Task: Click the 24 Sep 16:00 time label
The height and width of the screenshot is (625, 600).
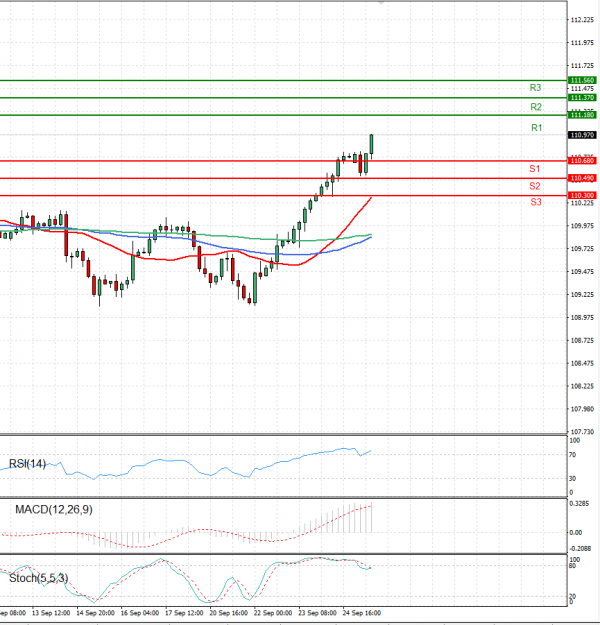Action: pos(362,613)
